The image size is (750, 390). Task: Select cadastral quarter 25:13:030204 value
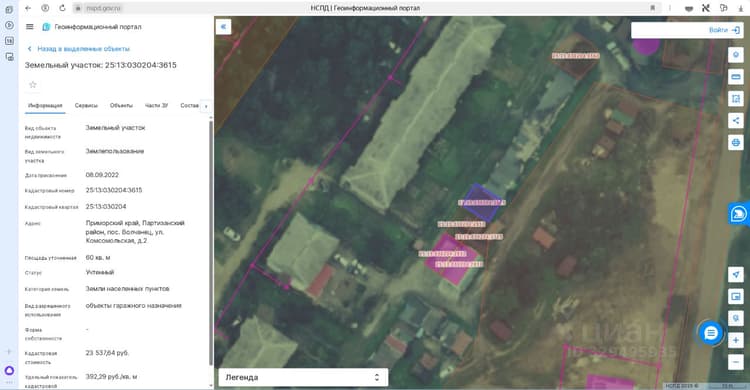(106, 207)
